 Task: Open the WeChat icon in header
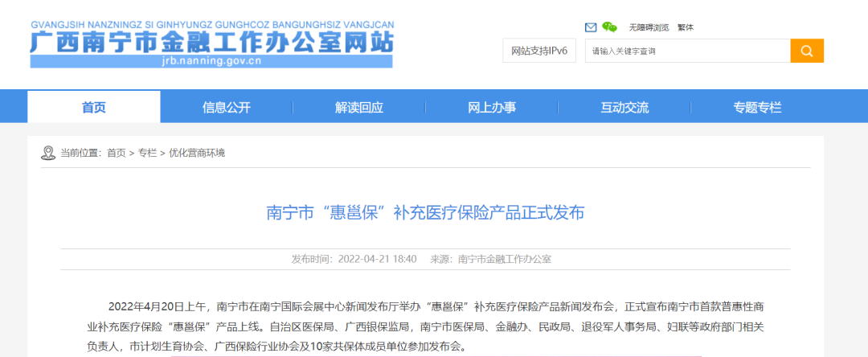(609, 27)
